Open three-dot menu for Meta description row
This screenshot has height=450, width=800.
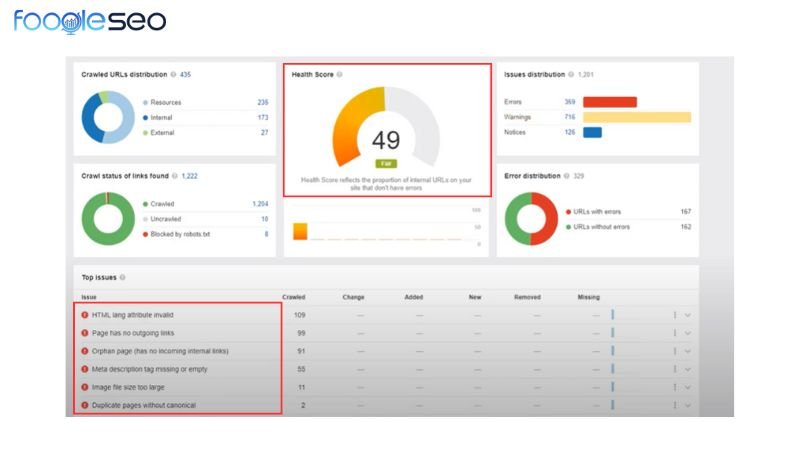(674, 369)
